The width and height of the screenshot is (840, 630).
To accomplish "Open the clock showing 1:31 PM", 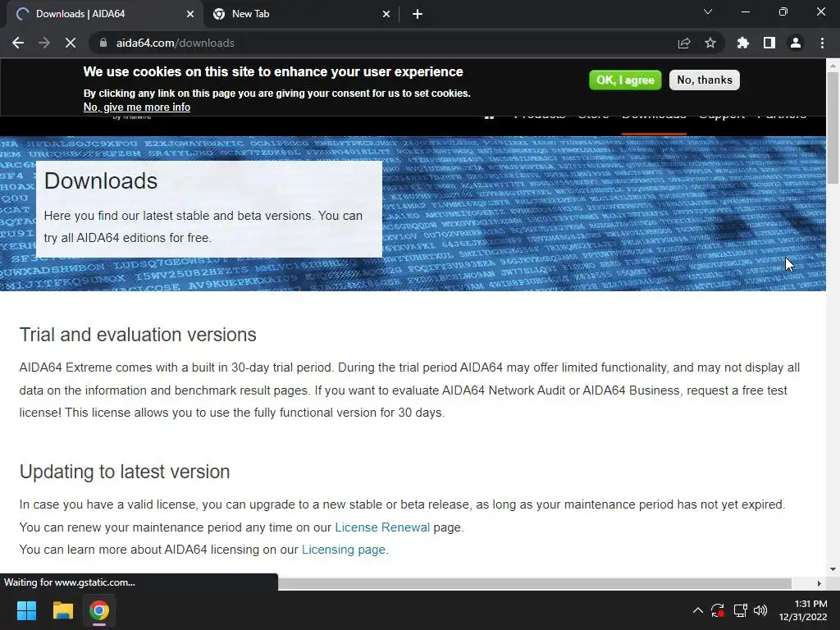I will (x=802, y=610).
